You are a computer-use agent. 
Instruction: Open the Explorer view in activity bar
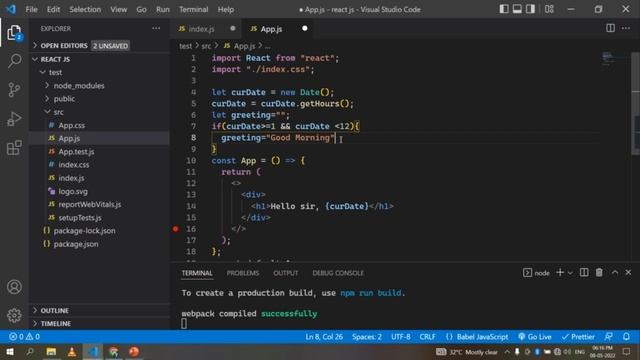[x=14, y=33]
